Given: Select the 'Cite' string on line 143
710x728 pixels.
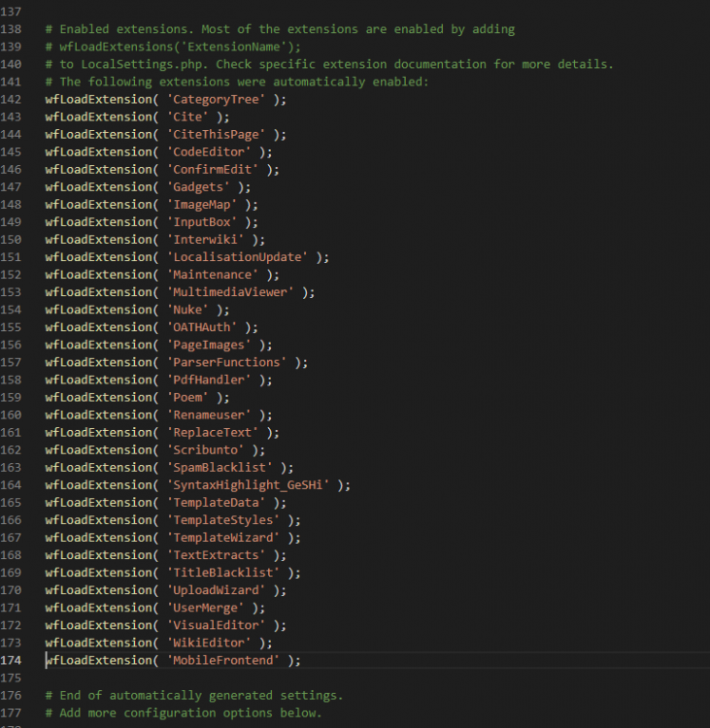Looking at the screenshot, I should [187, 117].
